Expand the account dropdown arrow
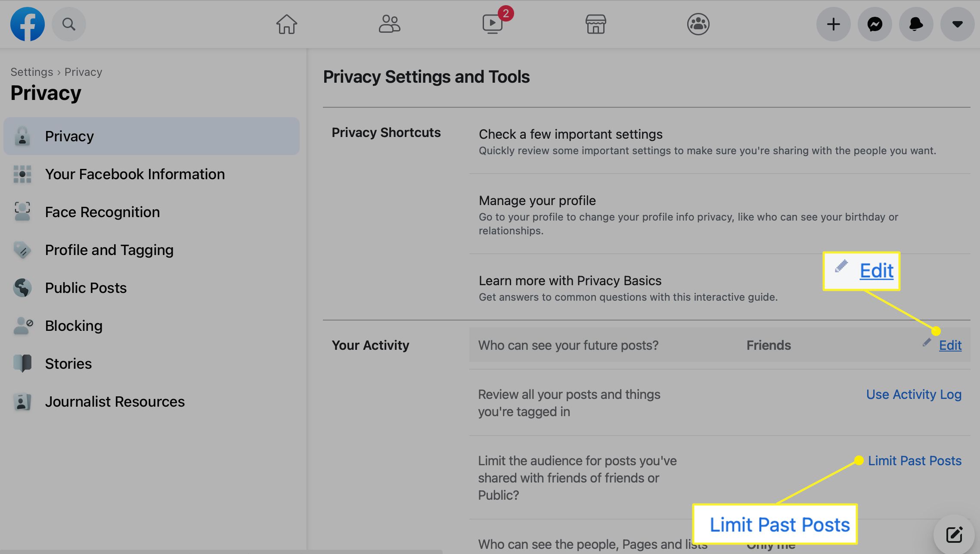This screenshot has height=554, width=980. (x=958, y=24)
